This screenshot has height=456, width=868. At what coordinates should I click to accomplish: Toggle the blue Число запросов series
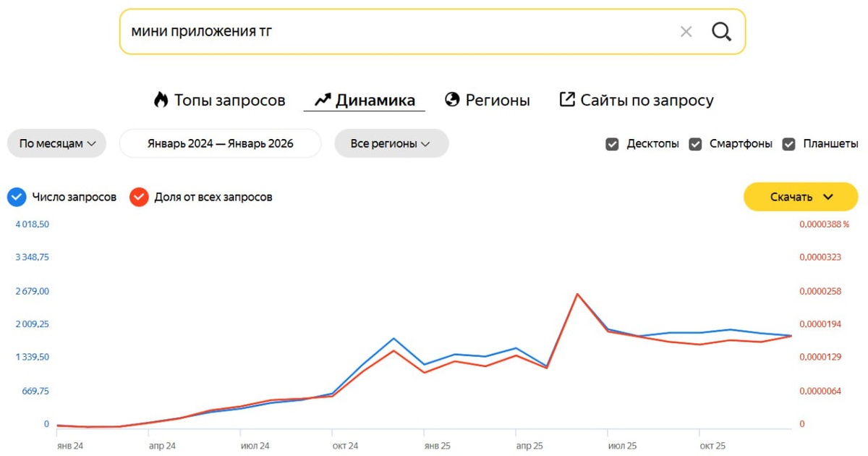coord(17,197)
